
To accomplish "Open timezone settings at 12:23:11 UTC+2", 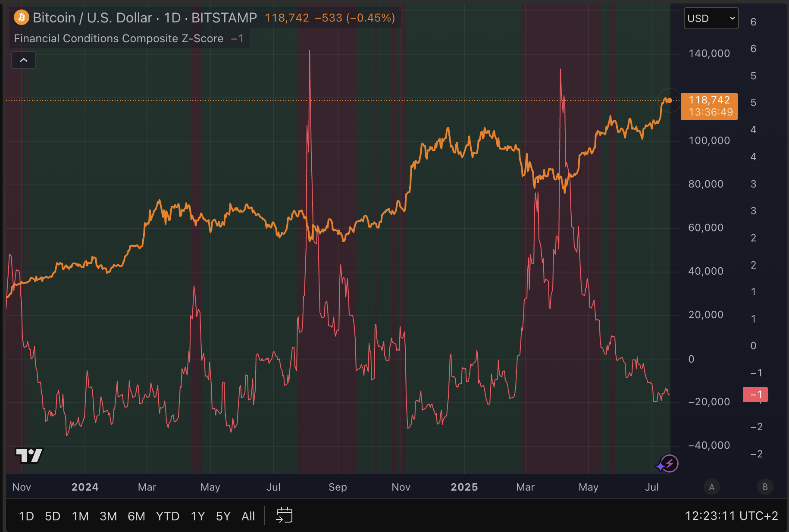I will point(731,516).
